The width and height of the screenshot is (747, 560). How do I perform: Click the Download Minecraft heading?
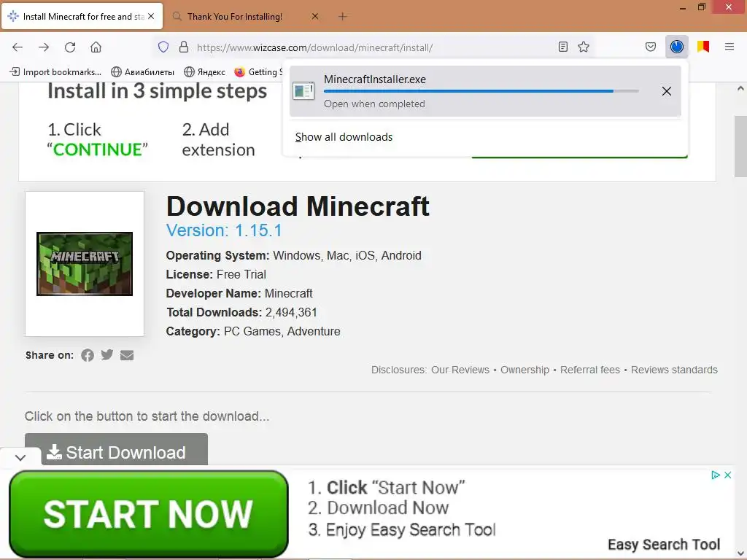click(x=298, y=206)
